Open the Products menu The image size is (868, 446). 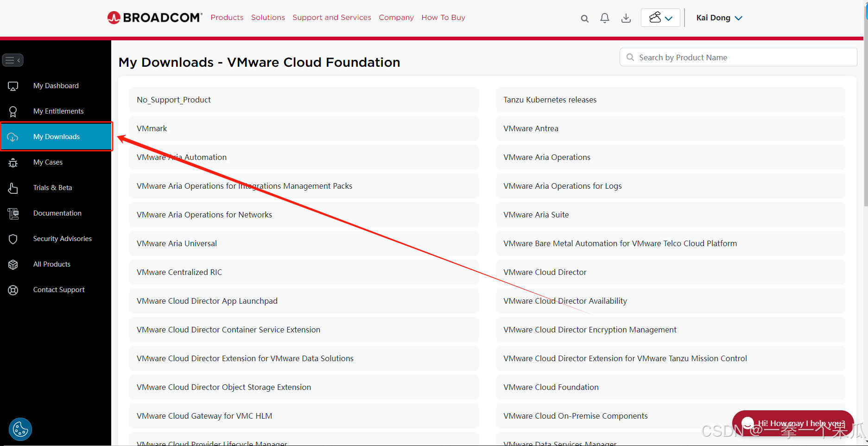click(x=227, y=18)
